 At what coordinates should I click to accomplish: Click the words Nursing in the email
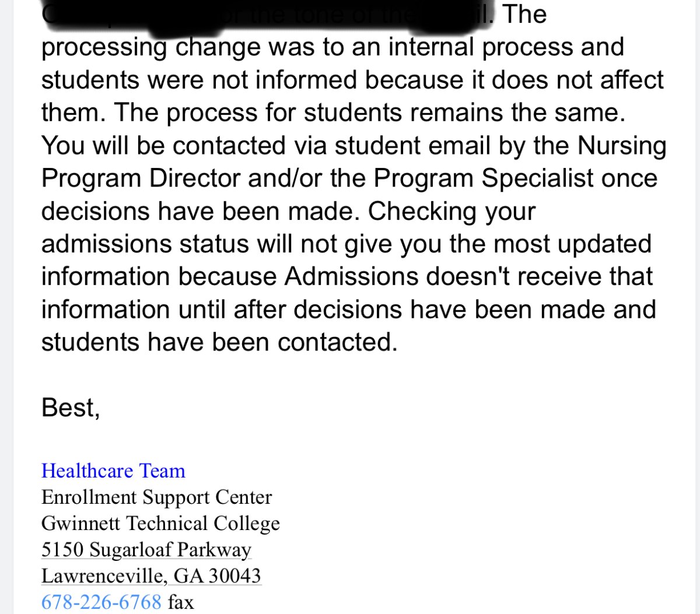(622, 146)
